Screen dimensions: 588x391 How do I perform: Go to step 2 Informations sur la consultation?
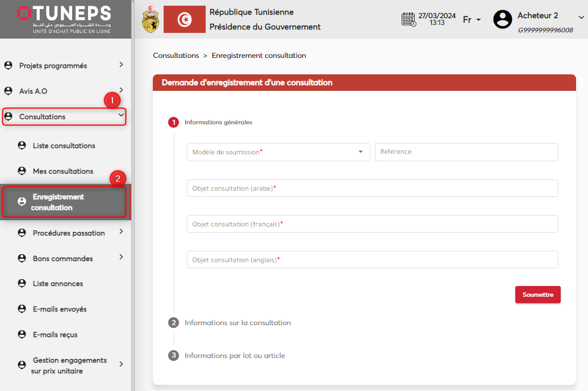point(237,323)
